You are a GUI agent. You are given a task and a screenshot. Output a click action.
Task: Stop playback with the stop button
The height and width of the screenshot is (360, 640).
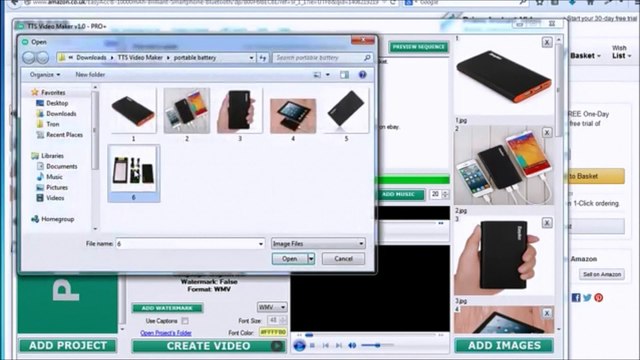pyautogui.click(x=312, y=346)
